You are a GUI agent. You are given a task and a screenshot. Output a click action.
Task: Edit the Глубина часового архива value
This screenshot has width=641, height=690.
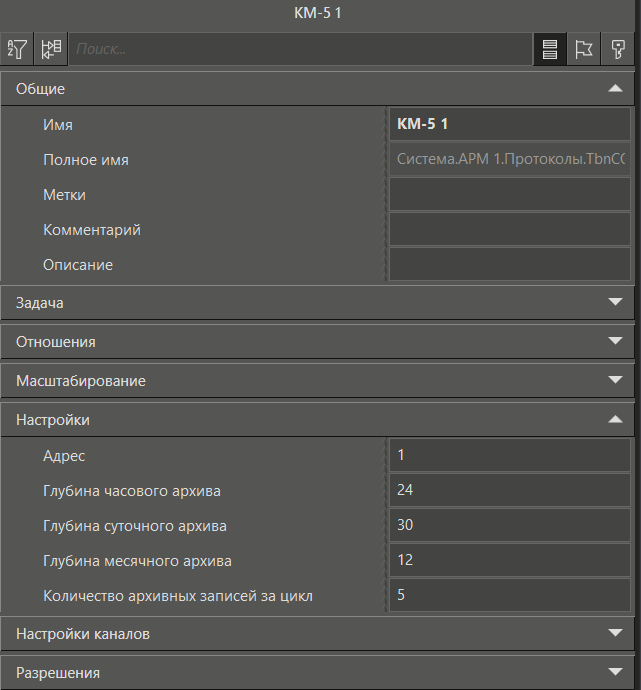pos(510,491)
